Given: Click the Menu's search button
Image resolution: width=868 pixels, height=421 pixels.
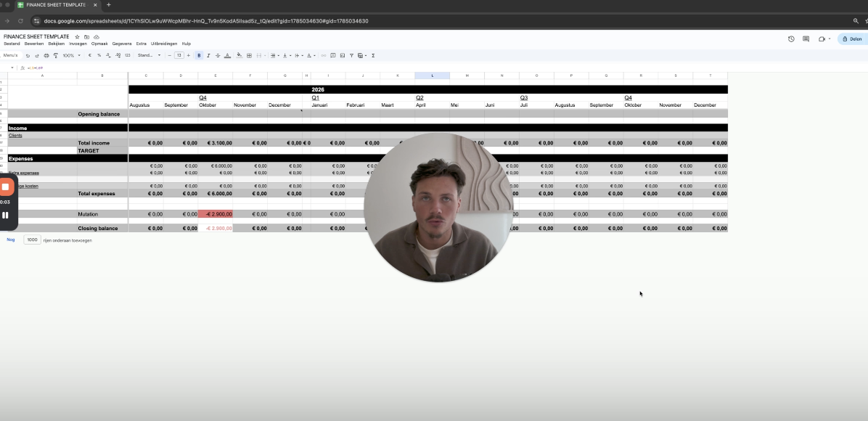Looking at the screenshot, I should click(10, 55).
